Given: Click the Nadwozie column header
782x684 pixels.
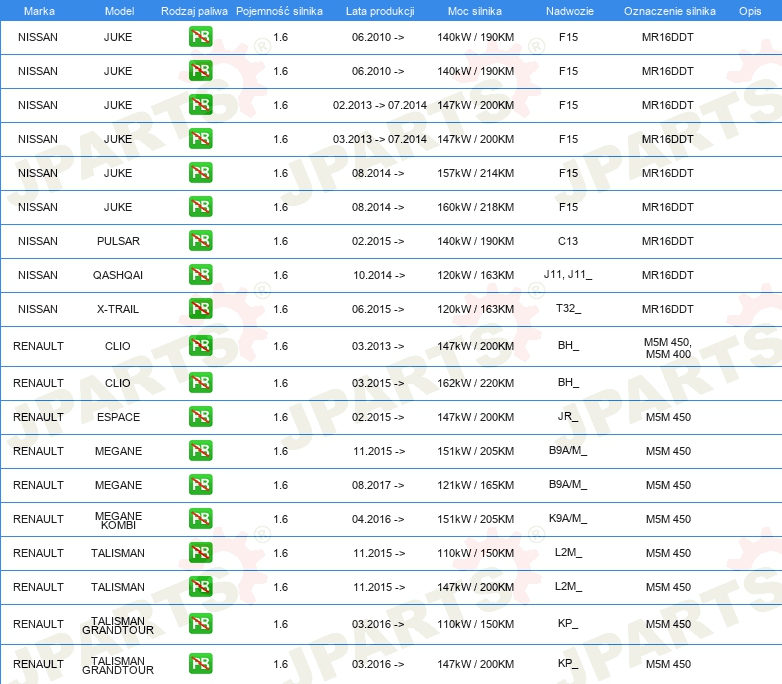Looking at the screenshot, I should pyautogui.click(x=567, y=10).
